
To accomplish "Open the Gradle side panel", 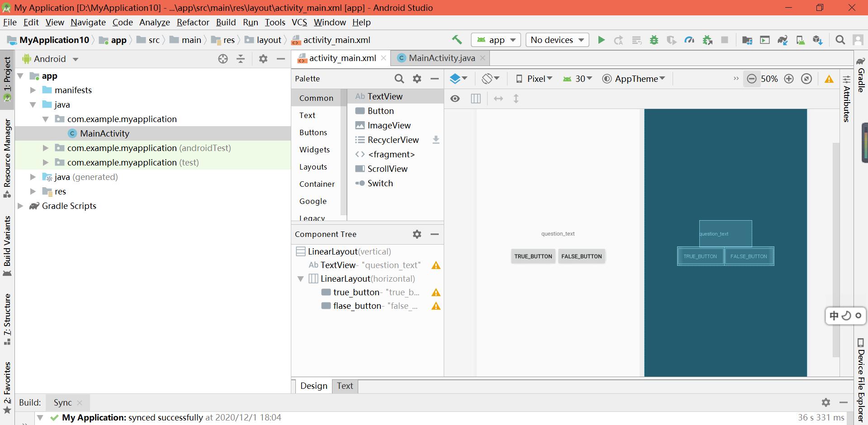I will 860,75.
